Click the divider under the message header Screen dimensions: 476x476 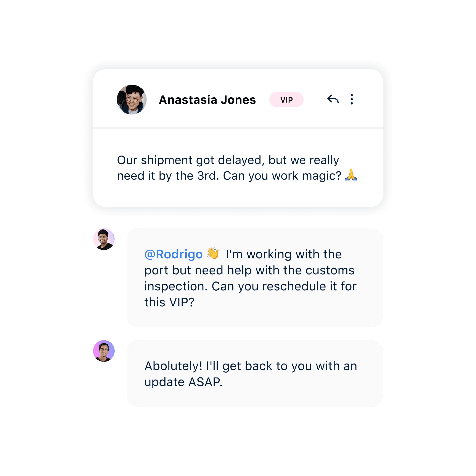coord(238,128)
